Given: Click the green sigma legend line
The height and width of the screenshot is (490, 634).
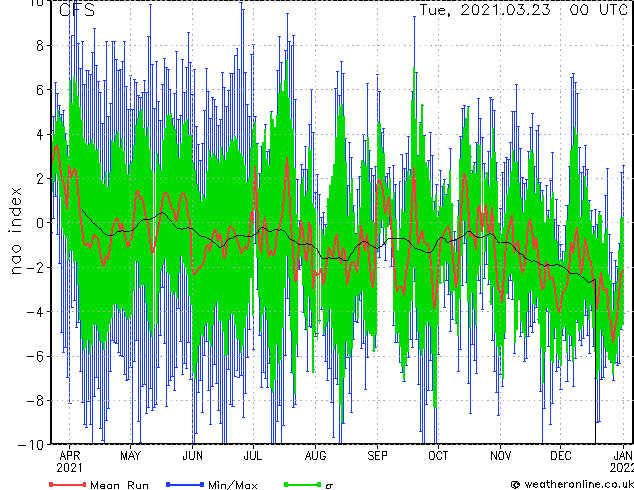Looking at the screenshot, I should click(x=303, y=484).
